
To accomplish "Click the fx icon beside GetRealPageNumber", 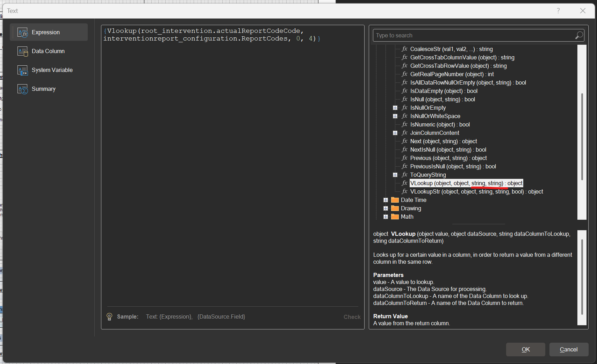I will pos(405,74).
